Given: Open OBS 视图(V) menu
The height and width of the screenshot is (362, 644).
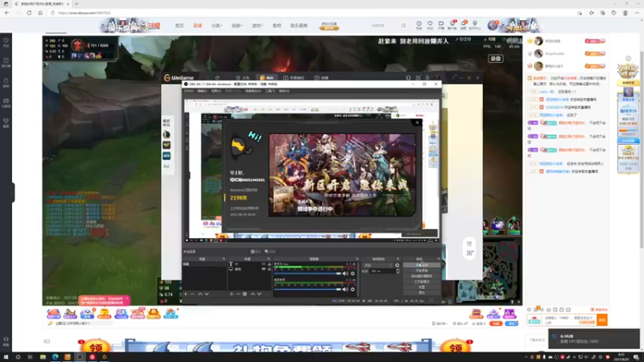Looking at the screenshot, I should 216,91.
